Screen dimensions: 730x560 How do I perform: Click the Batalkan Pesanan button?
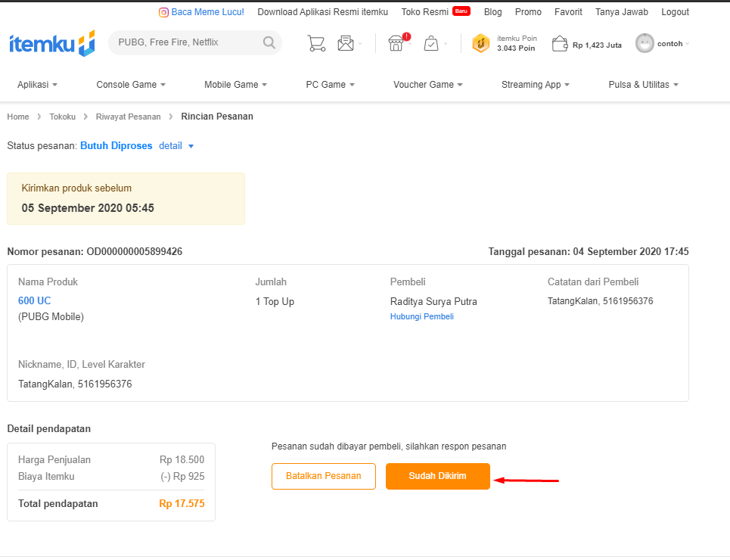(323, 476)
